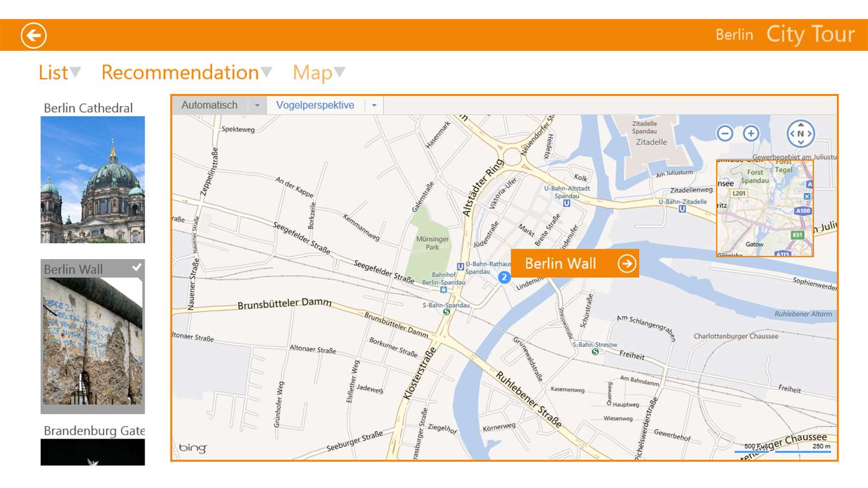868x488 pixels.
Task: Select Vogelperspektive map view
Action: coord(315,105)
